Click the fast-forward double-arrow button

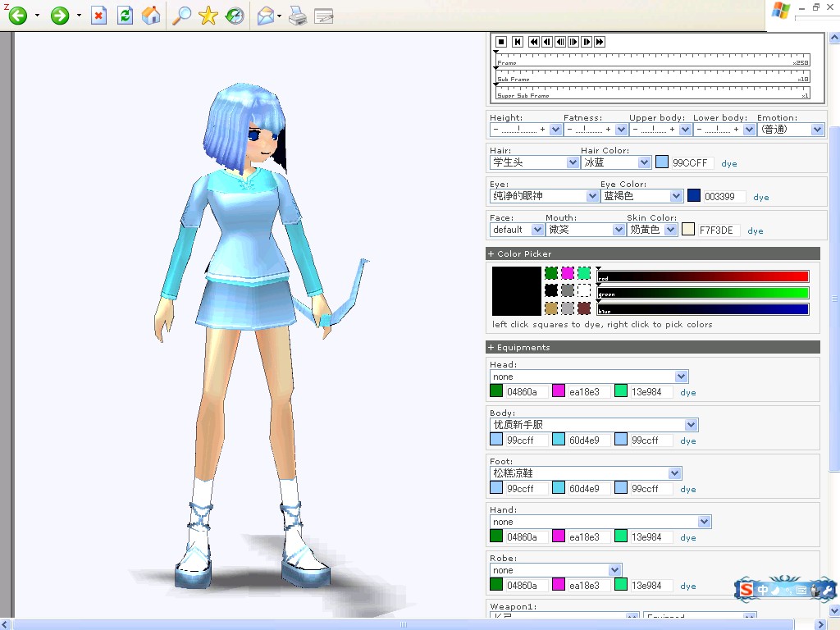click(x=600, y=42)
